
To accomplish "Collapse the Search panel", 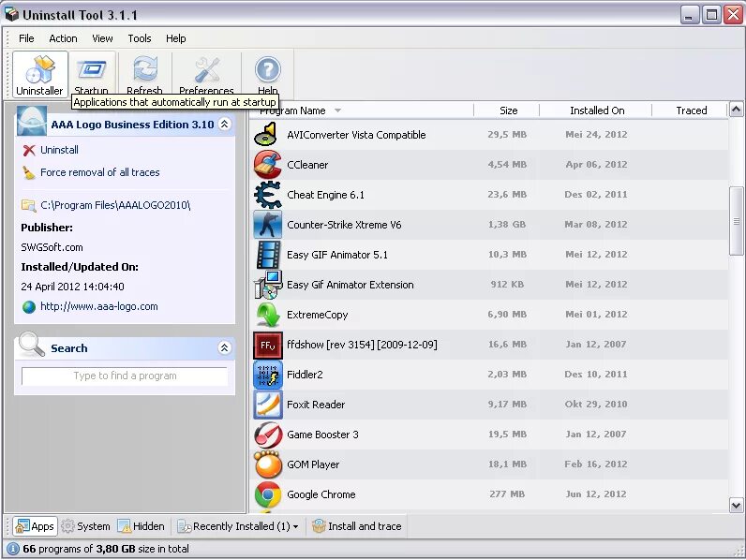I will coord(224,348).
